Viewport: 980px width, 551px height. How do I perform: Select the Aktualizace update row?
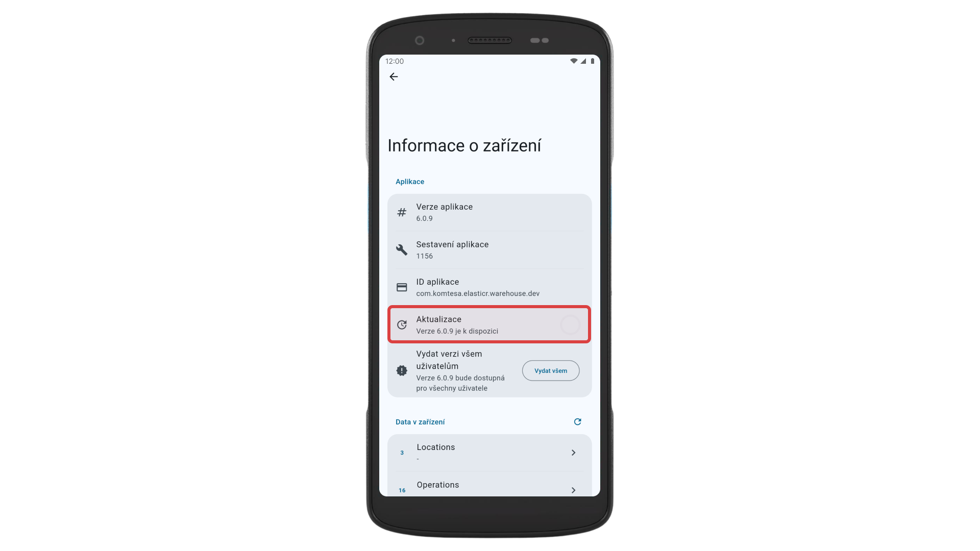[489, 324]
